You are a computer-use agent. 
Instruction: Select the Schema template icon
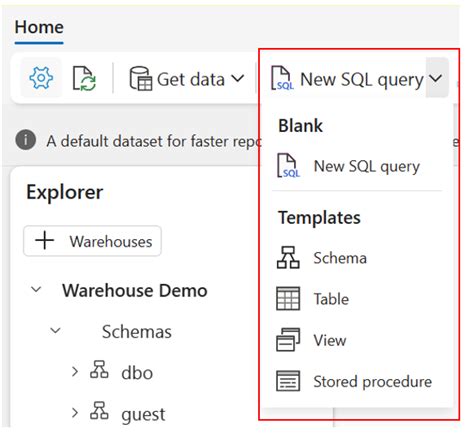coord(288,258)
